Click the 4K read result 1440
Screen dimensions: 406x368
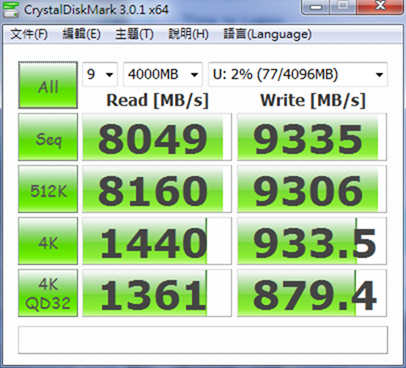(x=157, y=241)
